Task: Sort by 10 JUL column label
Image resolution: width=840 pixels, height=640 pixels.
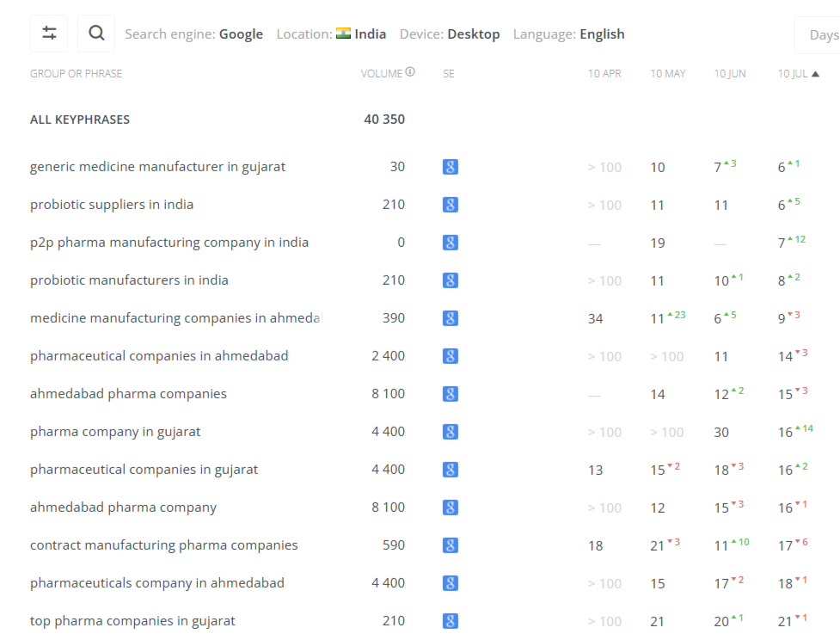Action: 793,74
